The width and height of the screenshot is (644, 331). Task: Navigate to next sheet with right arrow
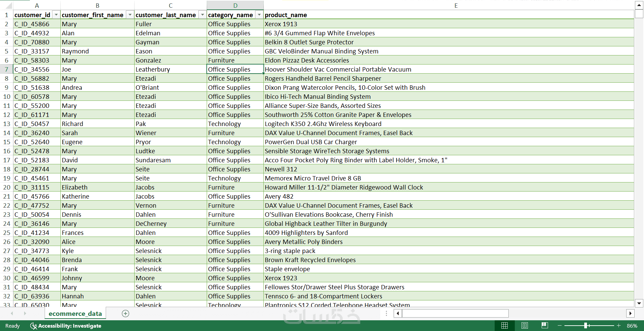pyautogui.click(x=25, y=313)
